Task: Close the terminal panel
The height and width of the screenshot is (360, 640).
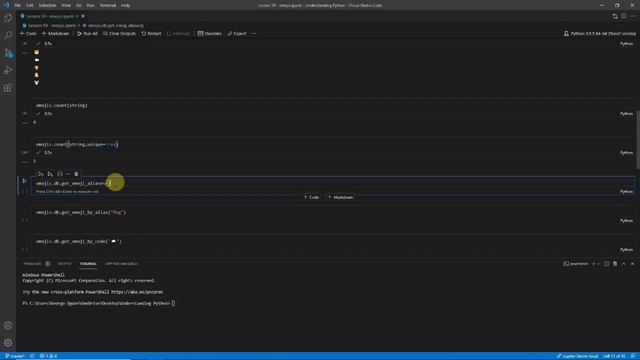Action: click(x=632, y=264)
